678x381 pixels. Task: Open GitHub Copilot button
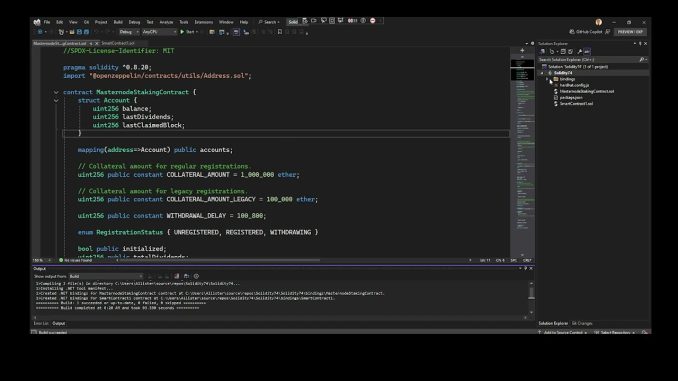(586, 32)
